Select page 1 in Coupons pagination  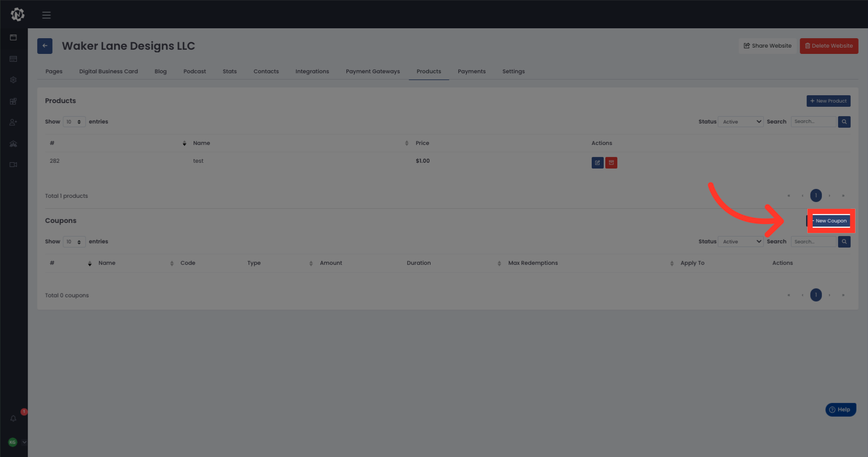point(816,295)
